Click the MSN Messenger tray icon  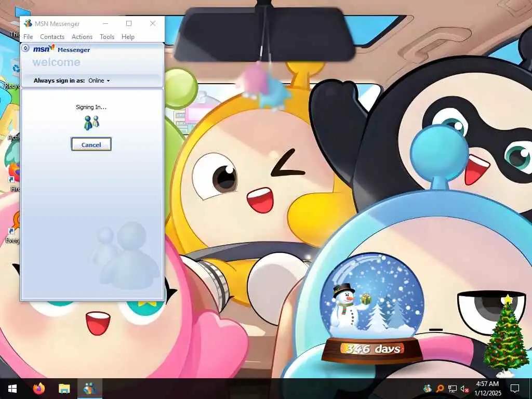pos(428,389)
